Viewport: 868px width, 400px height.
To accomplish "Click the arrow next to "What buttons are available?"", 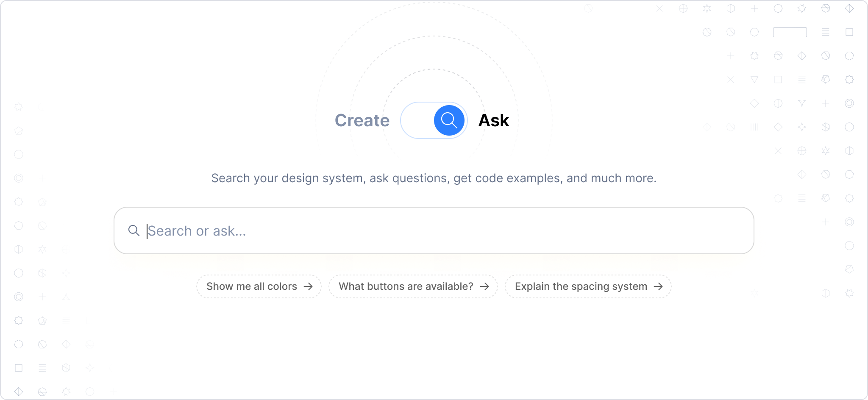I will 484,286.
